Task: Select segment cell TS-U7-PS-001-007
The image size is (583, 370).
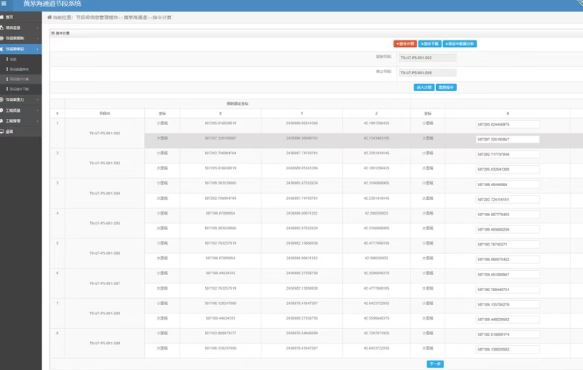Action: coord(105,283)
